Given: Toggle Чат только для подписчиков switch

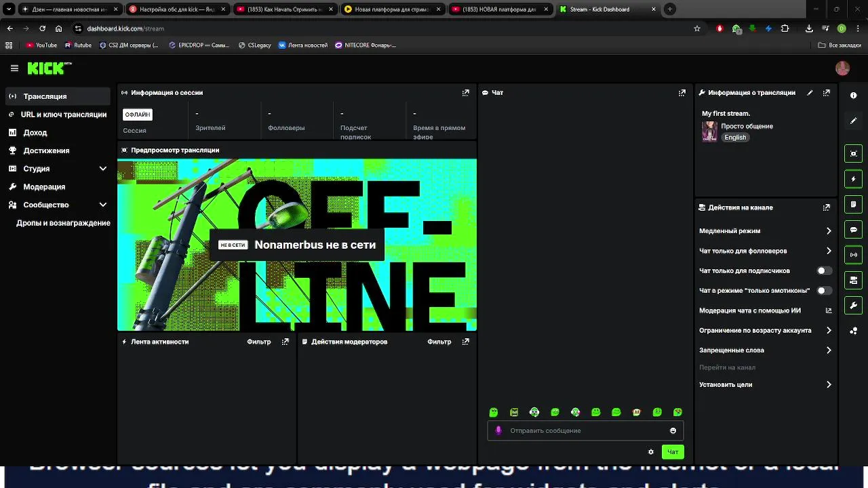Looking at the screenshot, I should [x=824, y=270].
